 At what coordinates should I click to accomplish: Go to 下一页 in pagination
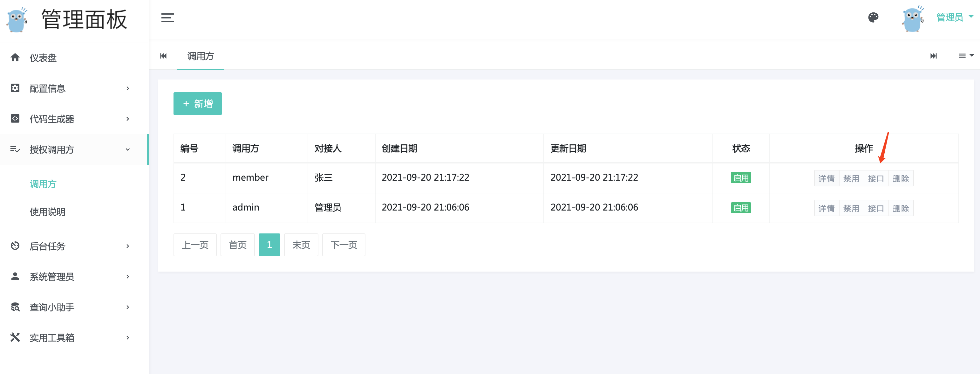click(x=343, y=245)
